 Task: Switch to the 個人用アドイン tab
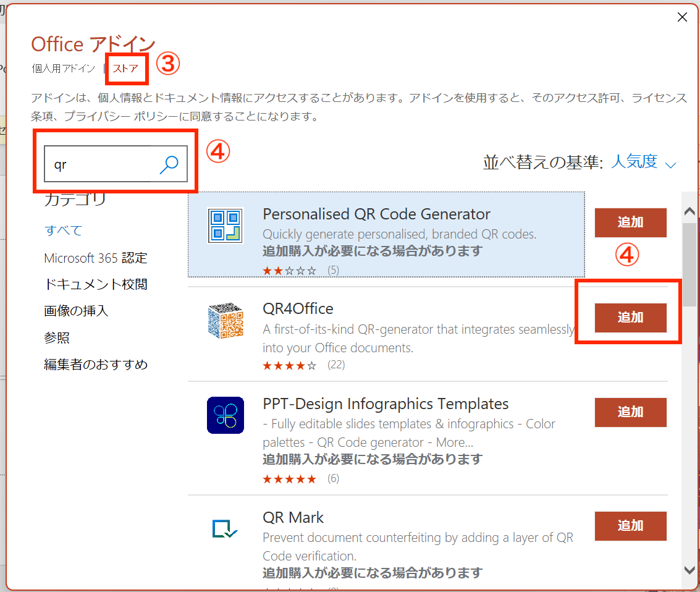[x=64, y=69]
